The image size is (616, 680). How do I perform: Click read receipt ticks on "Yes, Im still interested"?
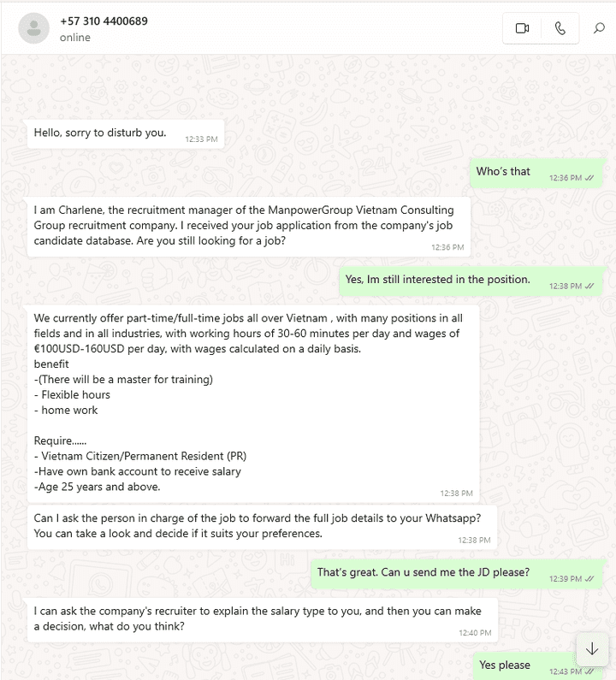click(589, 287)
